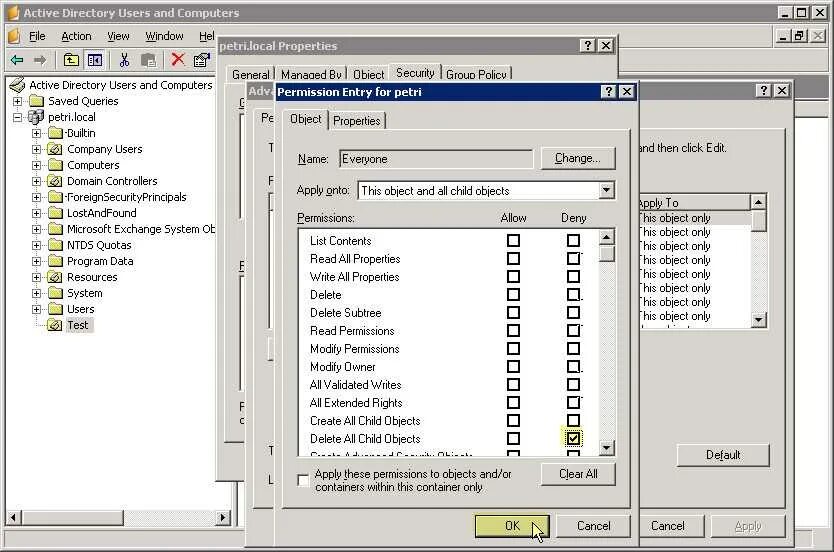Image resolution: width=834 pixels, height=552 pixels.
Task: Open the File menu
Action: (37, 36)
